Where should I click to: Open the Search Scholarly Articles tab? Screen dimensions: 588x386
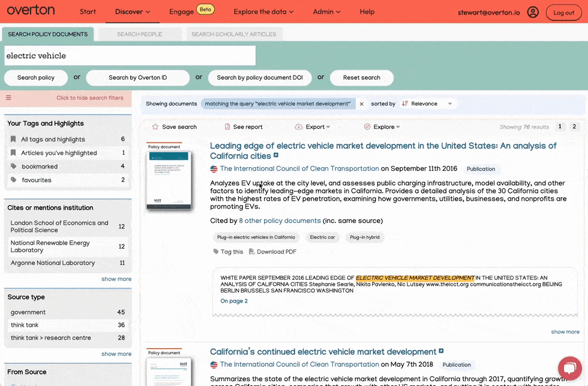[234, 34]
